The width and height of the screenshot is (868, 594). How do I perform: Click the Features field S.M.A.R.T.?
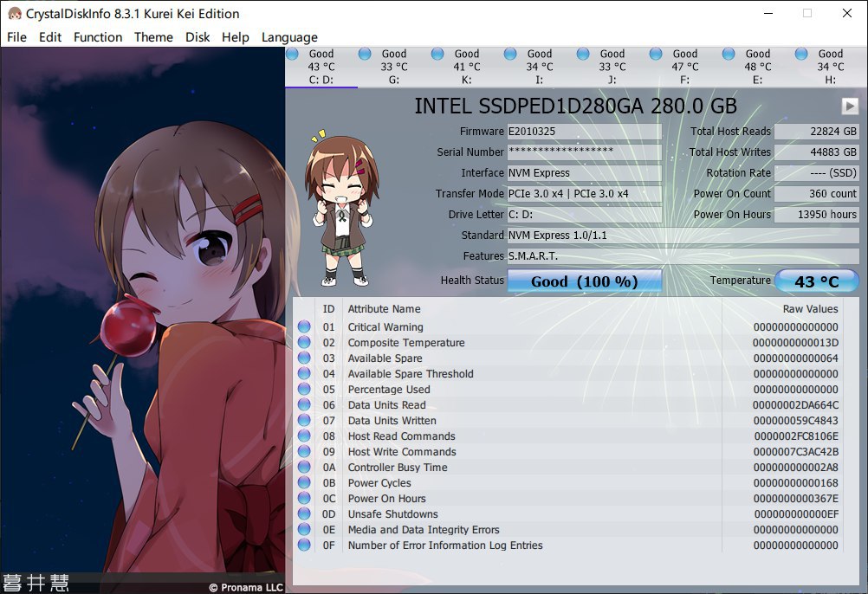coord(683,256)
